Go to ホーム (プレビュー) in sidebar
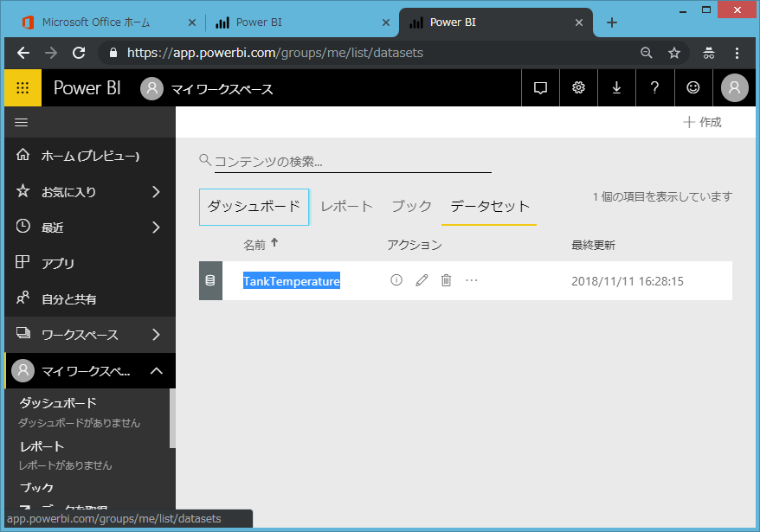Screen dimensions: 760x532 click(x=90, y=156)
